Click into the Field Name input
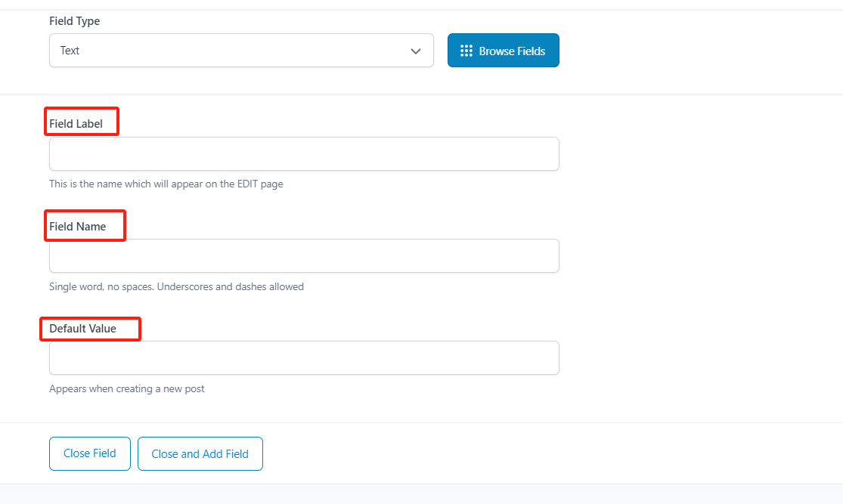Image resolution: width=843 pixels, height=504 pixels. pos(304,256)
